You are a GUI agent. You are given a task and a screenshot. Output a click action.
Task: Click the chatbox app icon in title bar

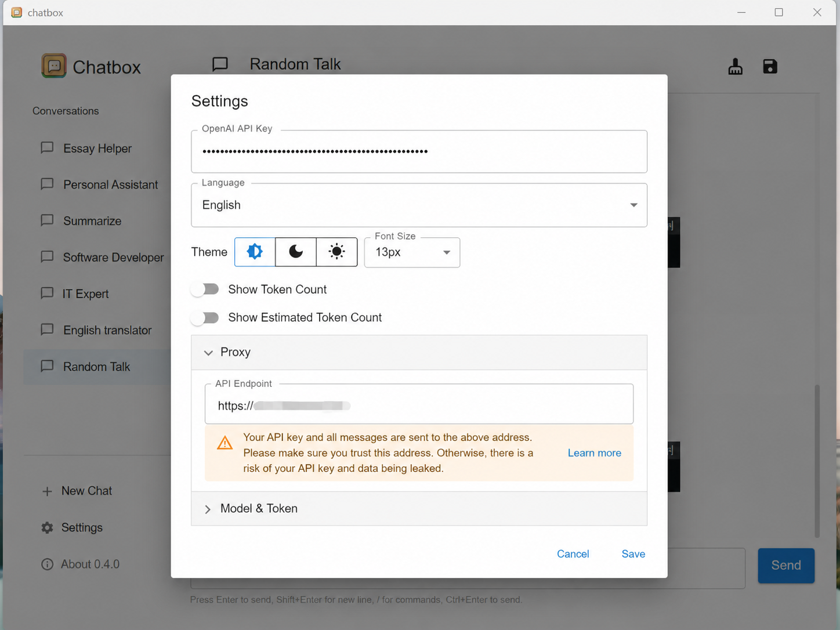pos(17,12)
